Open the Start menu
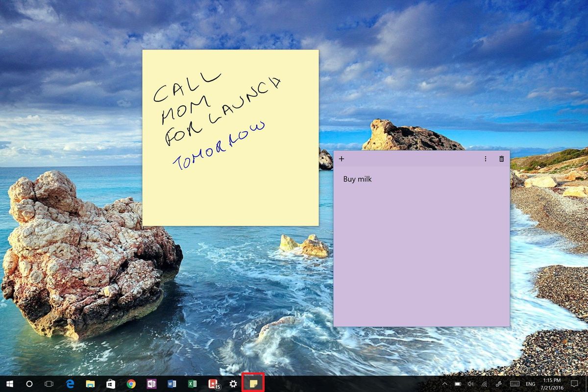Screen dimensions: 588x392 coord(10,385)
